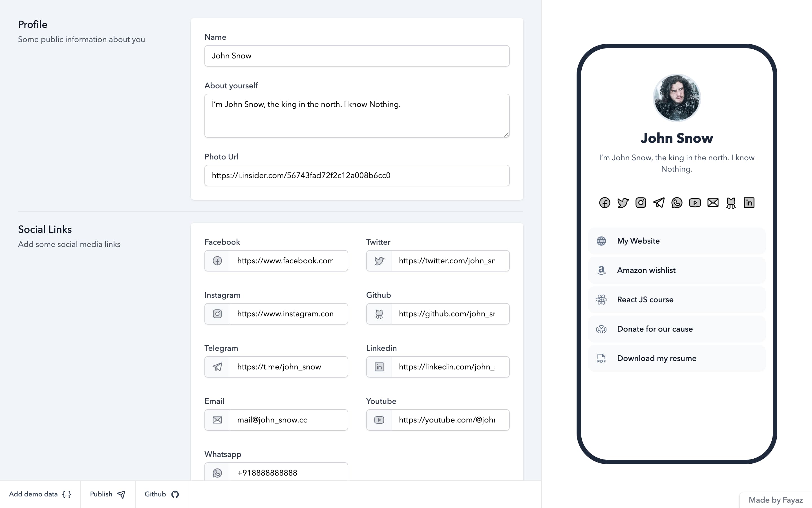The image size is (812, 508).
Task: Click the GitHub icon beside the Github field
Action: 379,314
